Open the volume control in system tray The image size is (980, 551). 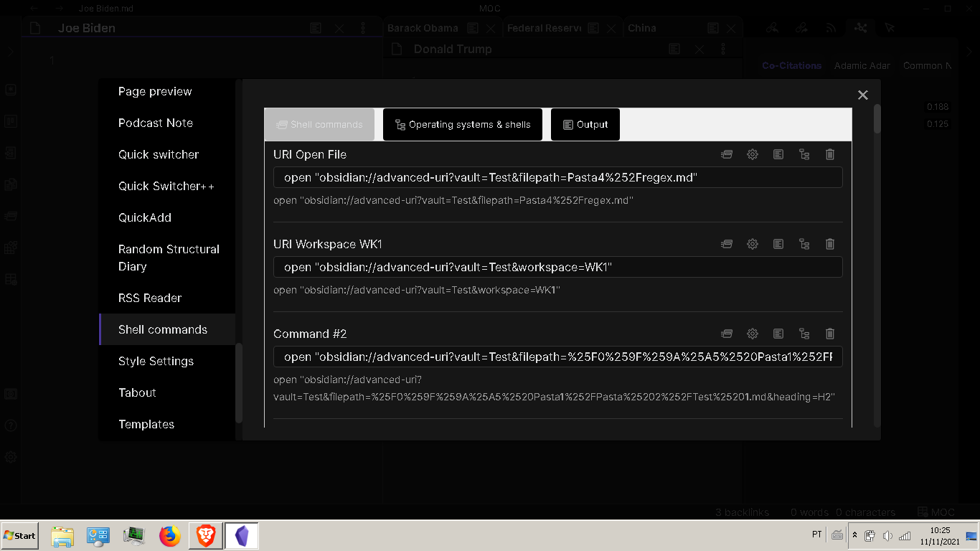tap(887, 536)
